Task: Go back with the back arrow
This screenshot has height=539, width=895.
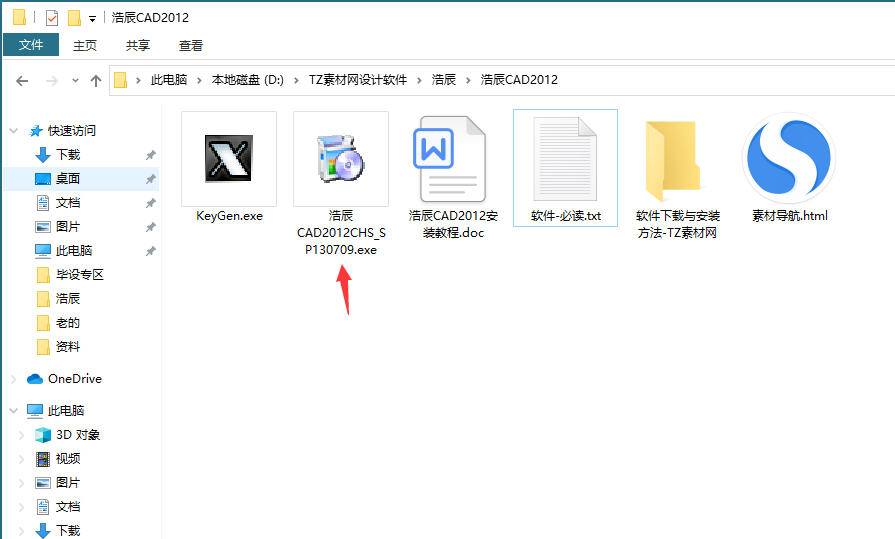Action: click(x=22, y=81)
